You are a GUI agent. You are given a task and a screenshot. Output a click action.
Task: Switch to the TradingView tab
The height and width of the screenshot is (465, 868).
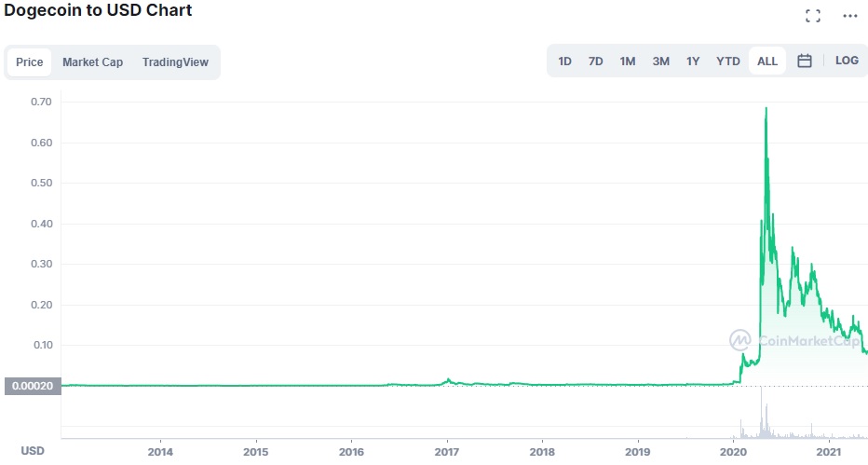pyautogui.click(x=175, y=62)
